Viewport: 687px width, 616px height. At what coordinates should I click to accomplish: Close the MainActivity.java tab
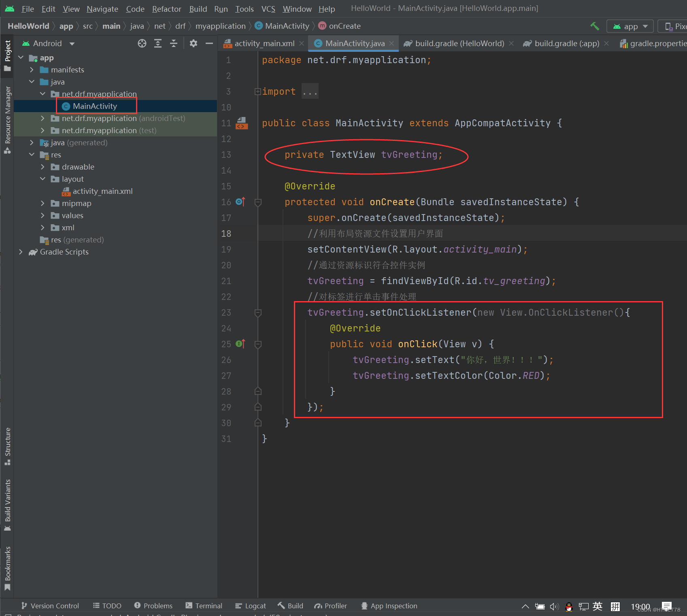tap(391, 43)
